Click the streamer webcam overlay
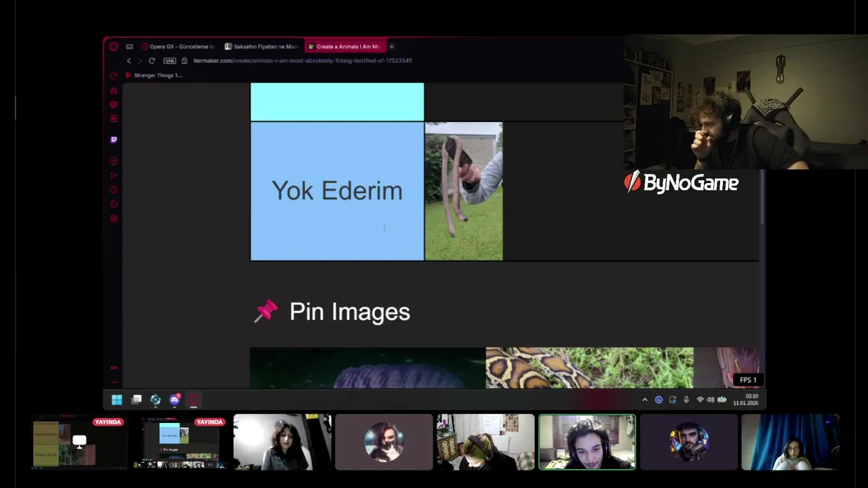The width and height of the screenshot is (868, 488). pos(746,102)
